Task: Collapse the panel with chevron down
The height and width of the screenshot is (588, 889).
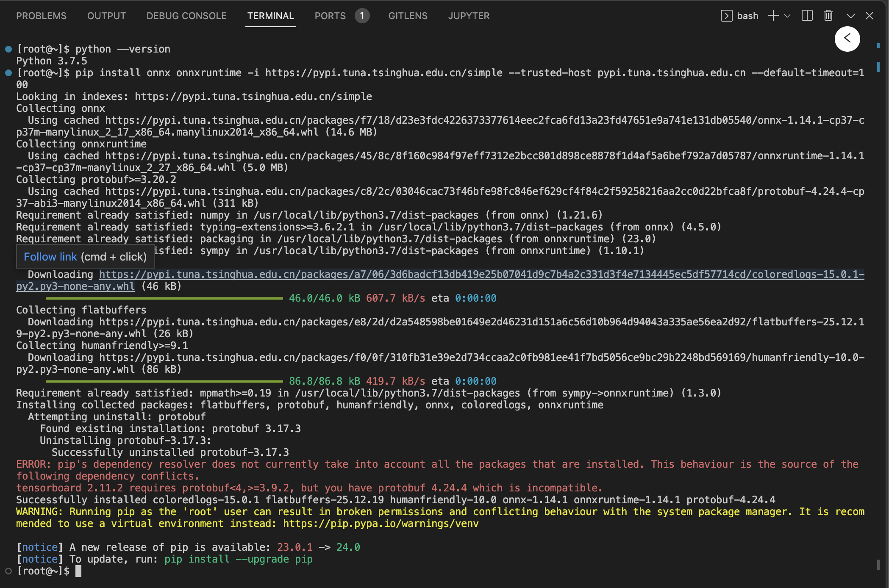Action: point(850,16)
